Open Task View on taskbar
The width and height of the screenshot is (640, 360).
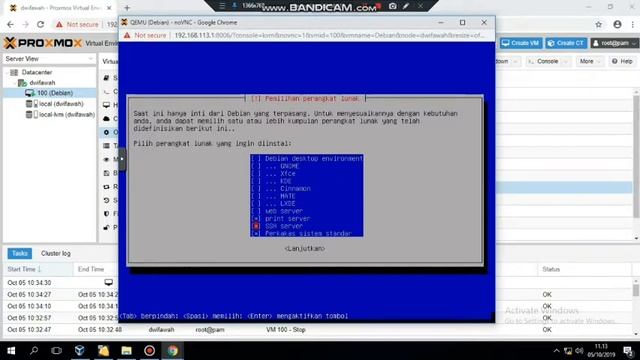coord(56,350)
